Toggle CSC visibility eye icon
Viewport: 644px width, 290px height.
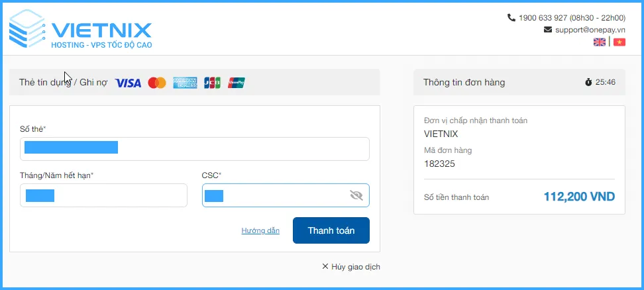(x=356, y=195)
